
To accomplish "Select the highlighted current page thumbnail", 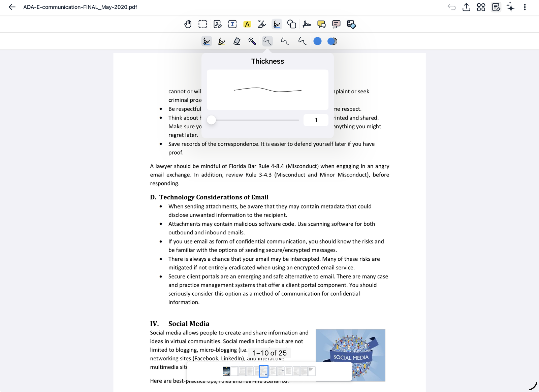I will (x=263, y=371).
